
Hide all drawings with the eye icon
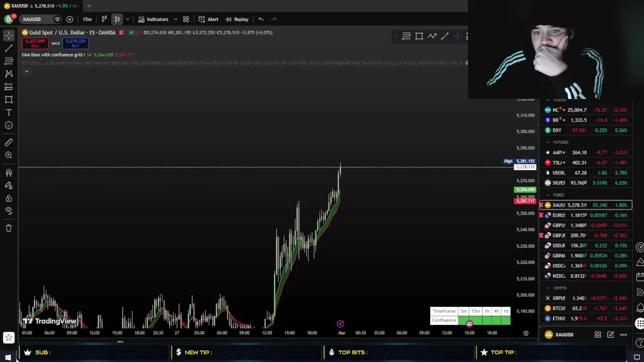point(9,211)
